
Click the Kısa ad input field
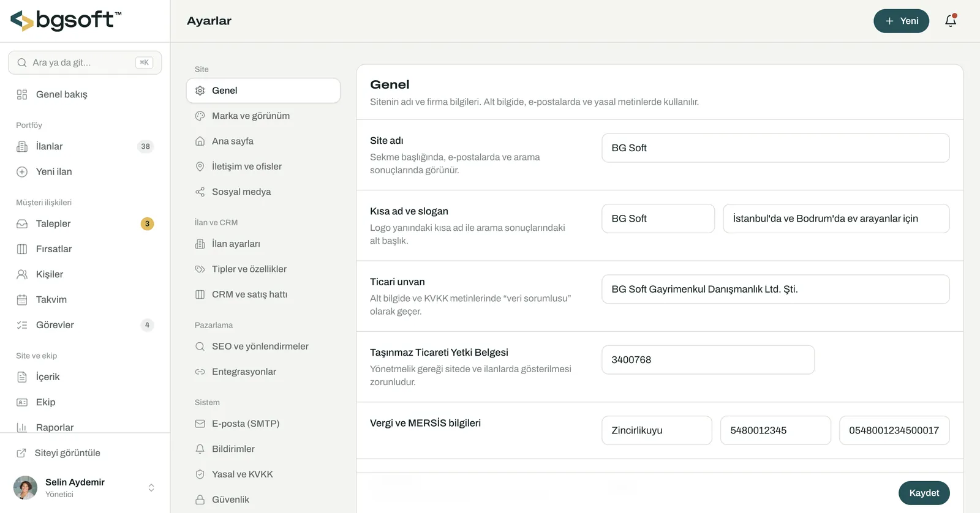coord(658,219)
